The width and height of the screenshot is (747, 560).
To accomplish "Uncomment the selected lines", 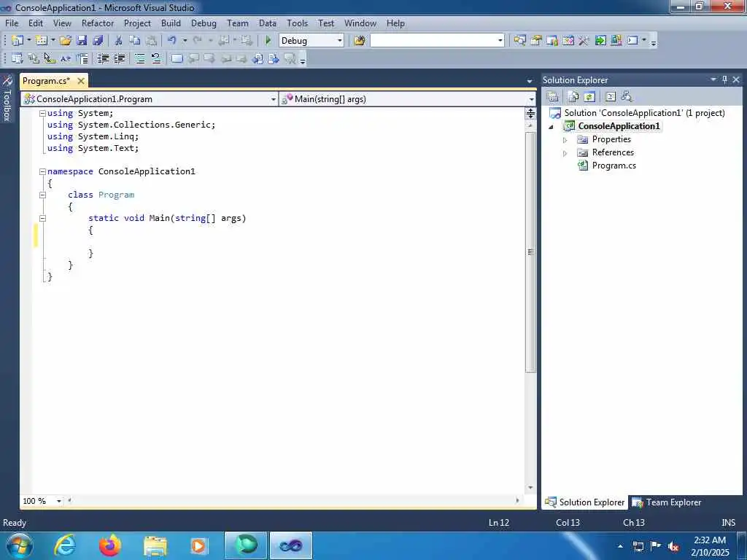I will pyautogui.click(x=156, y=58).
